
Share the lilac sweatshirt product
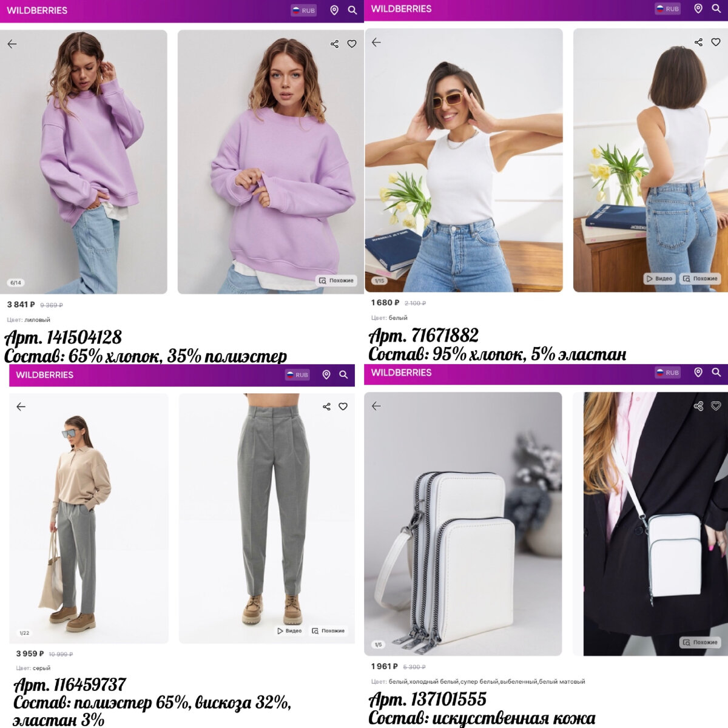point(334,44)
